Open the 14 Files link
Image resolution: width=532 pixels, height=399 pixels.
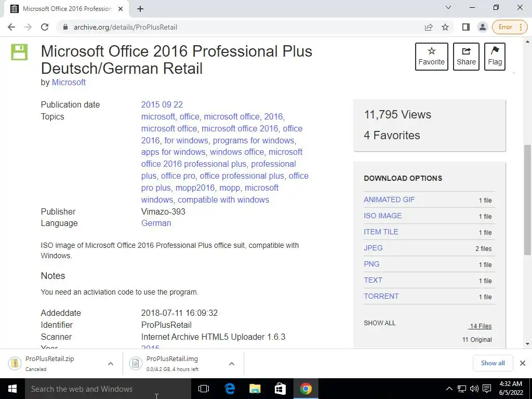pos(481,326)
